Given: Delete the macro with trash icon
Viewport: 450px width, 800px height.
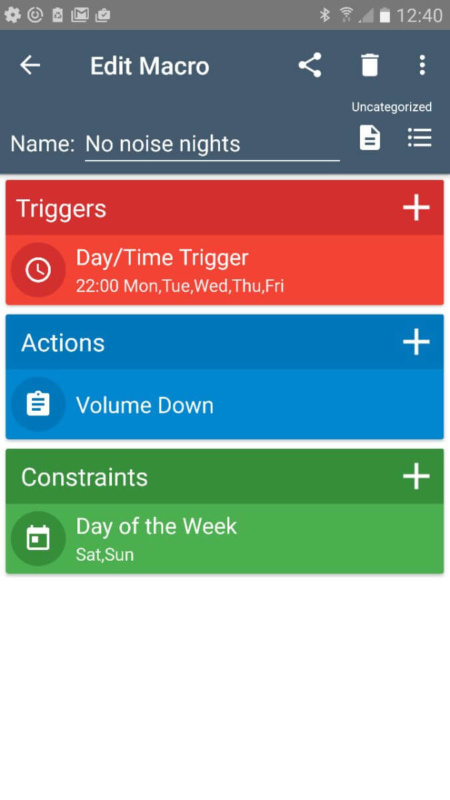Looking at the screenshot, I should pyautogui.click(x=370, y=65).
